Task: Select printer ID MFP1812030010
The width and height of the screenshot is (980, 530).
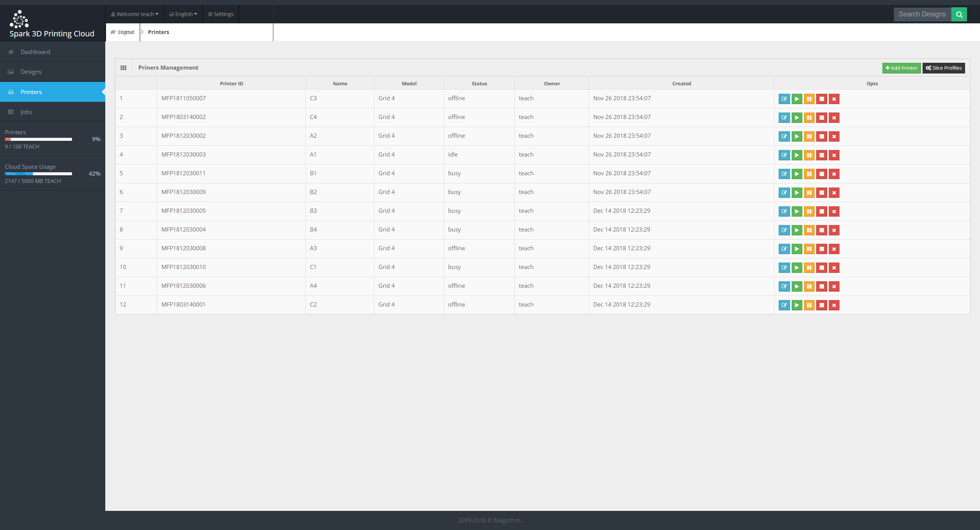Action: [183, 267]
